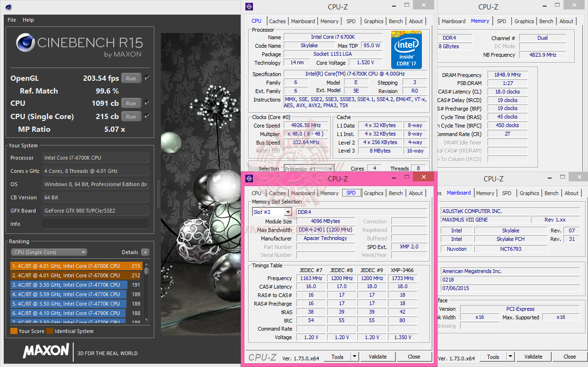
Task: Select ranking row 6 i7-4790K CPU
Action: (76, 313)
